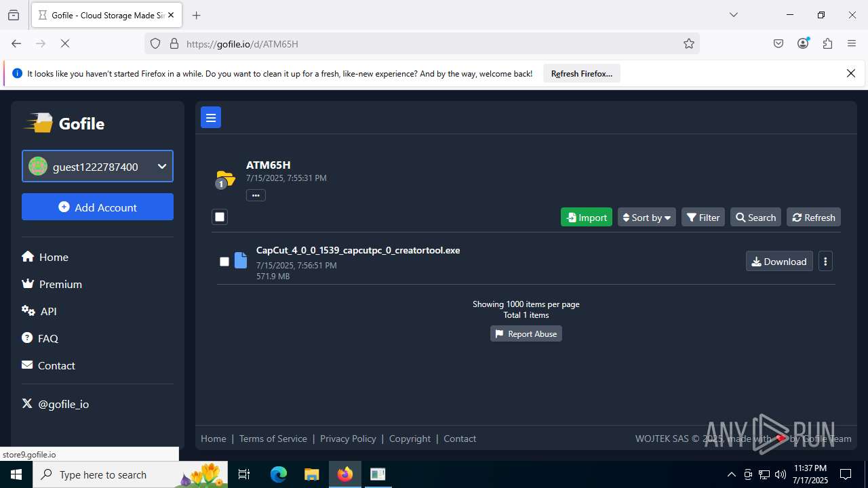Download the CapCut exe file
The image size is (868, 488).
779,261
